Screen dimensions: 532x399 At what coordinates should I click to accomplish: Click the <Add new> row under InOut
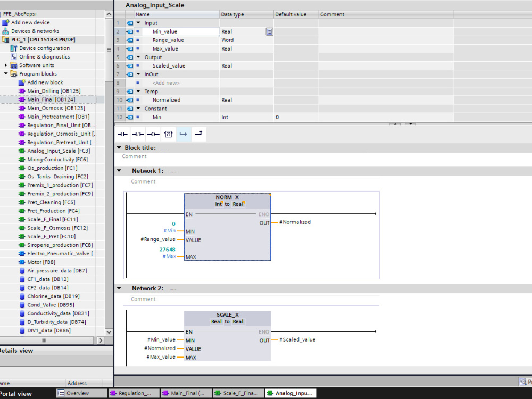[165, 82]
